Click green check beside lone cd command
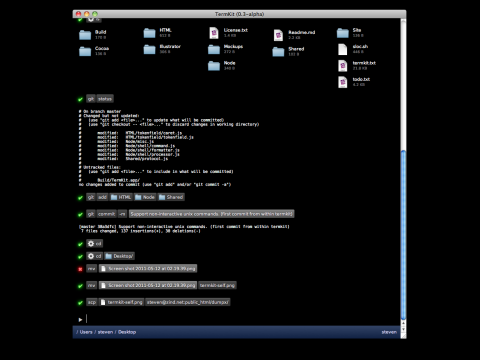 click(80, 244)
